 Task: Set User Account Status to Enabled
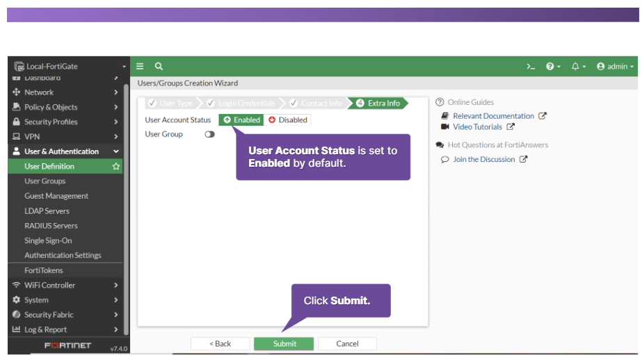point(241,120)
